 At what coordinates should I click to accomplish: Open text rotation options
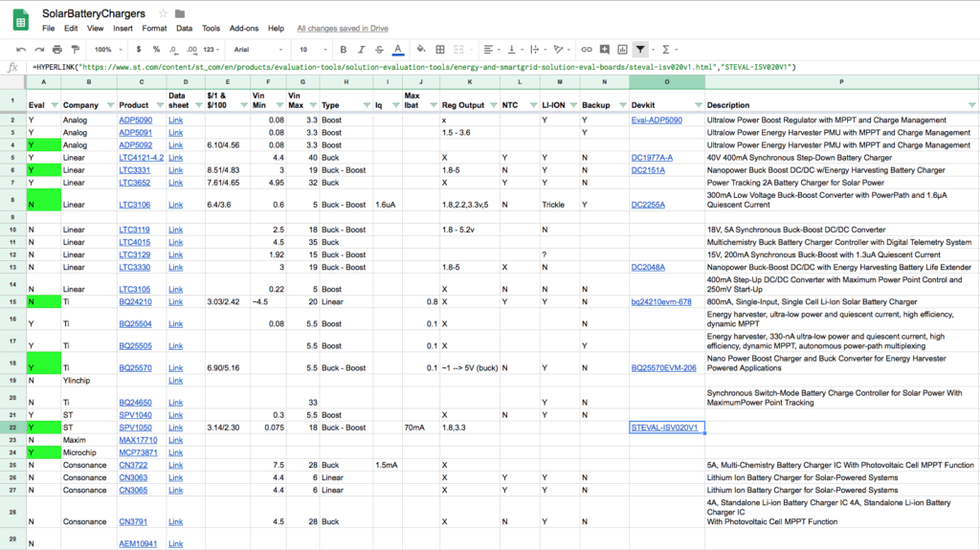coord(560,50)
